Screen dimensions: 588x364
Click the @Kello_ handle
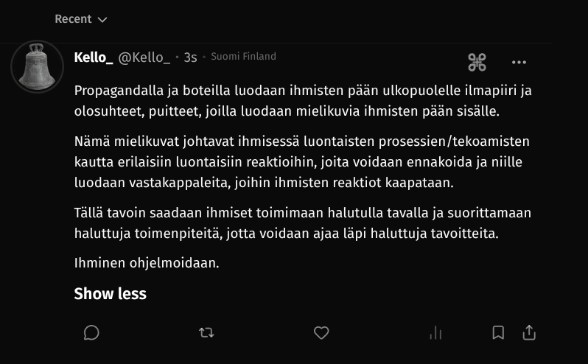point(144,57)
